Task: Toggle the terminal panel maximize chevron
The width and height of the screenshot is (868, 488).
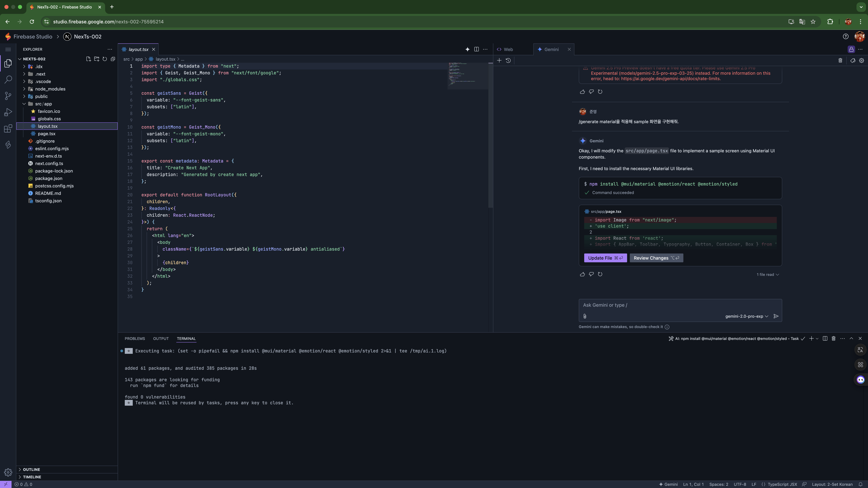Action: click(x=851, y=339)
